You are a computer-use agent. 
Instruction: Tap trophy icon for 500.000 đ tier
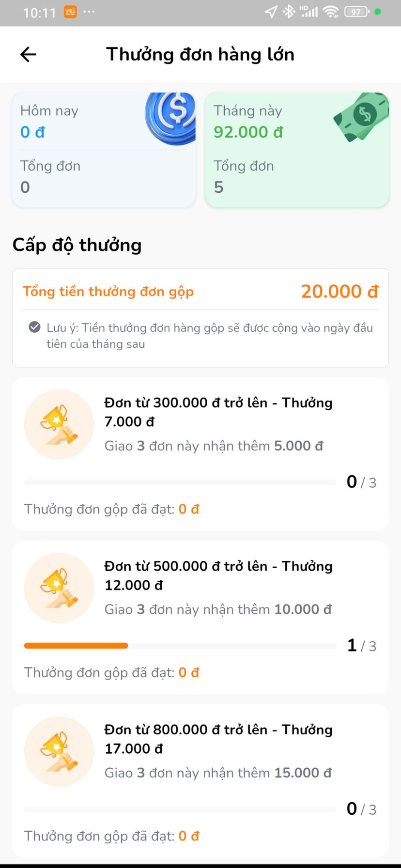pyautogui.click(x=59, y=588)
